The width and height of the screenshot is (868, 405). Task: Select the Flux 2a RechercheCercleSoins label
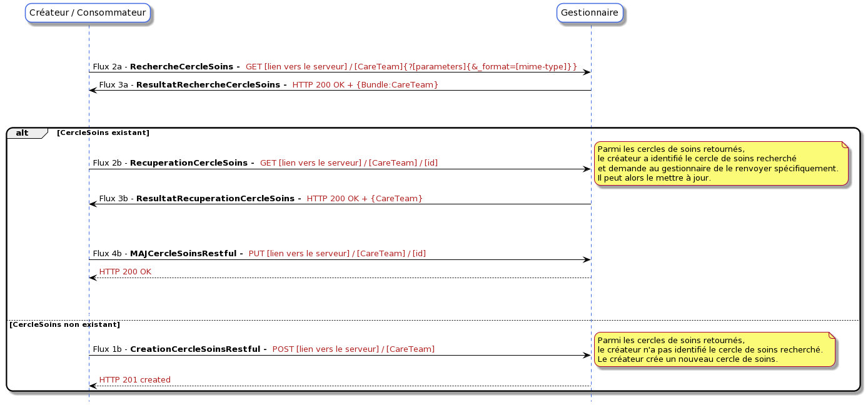166,66
